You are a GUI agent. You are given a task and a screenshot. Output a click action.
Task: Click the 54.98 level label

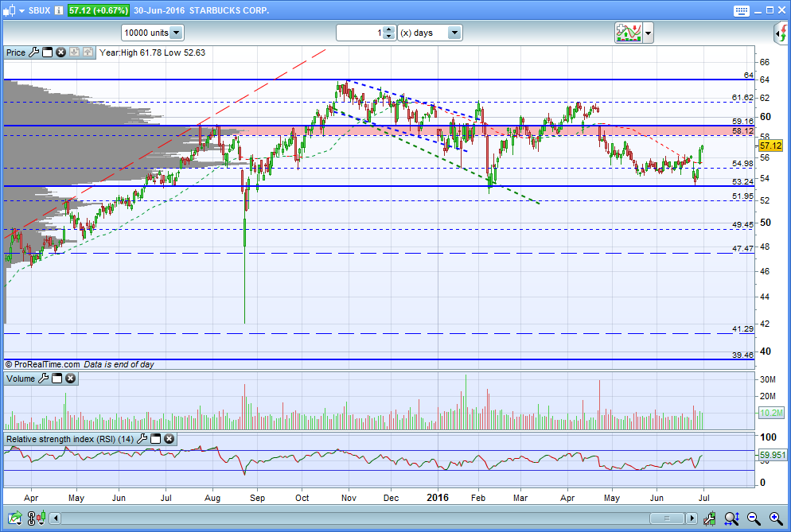[x=742, y=163]
